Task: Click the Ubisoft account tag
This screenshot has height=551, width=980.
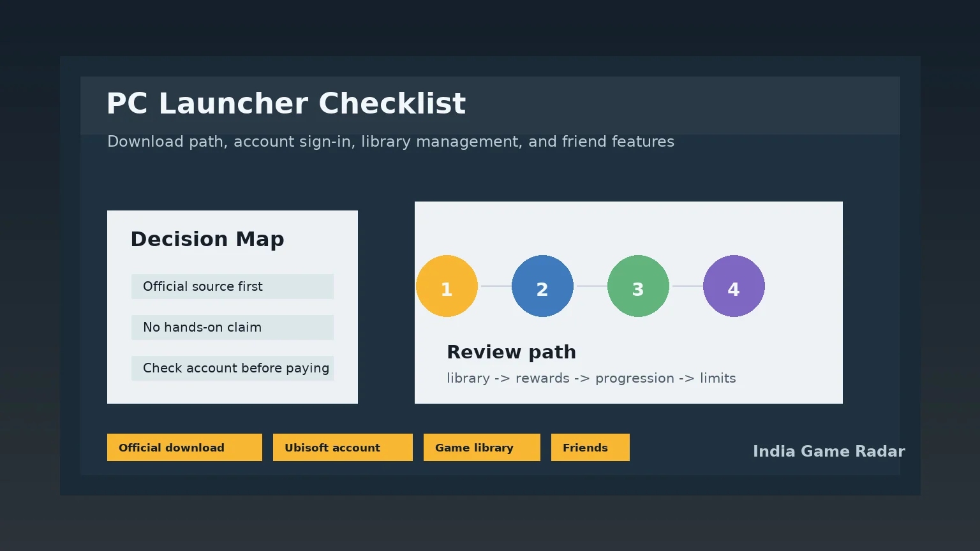Action: 343,448
